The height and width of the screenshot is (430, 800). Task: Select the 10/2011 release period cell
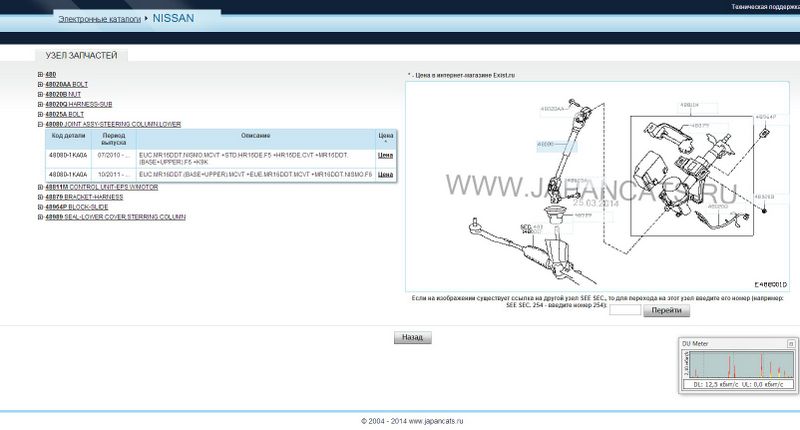(x=114, y=174)
